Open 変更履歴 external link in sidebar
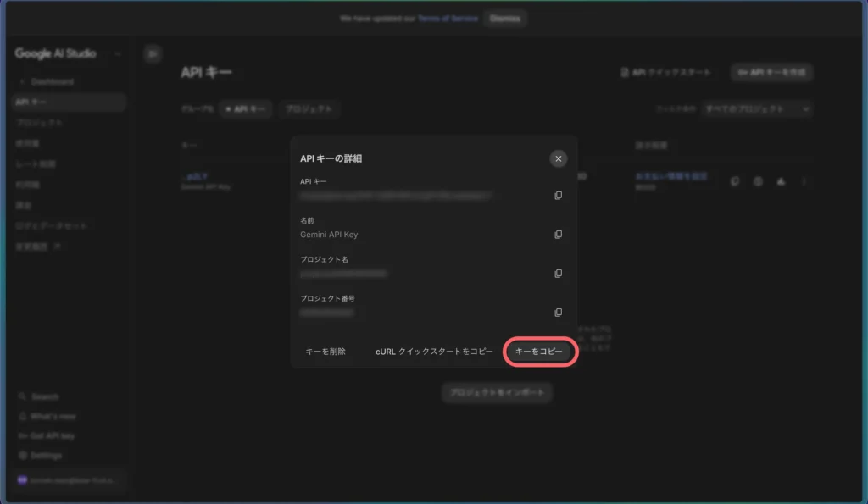The width and height of the screenshot is (868, 504). point(38,246)
